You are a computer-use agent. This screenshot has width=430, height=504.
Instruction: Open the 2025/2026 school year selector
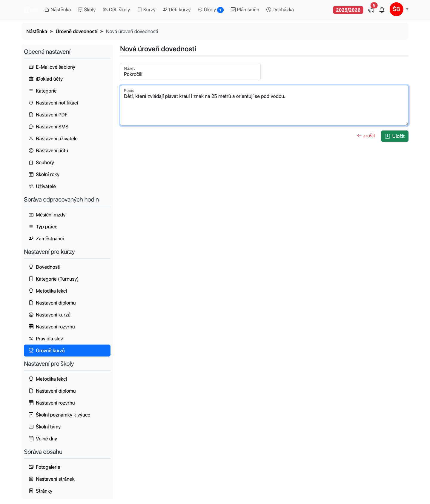(x=348, y=10)
